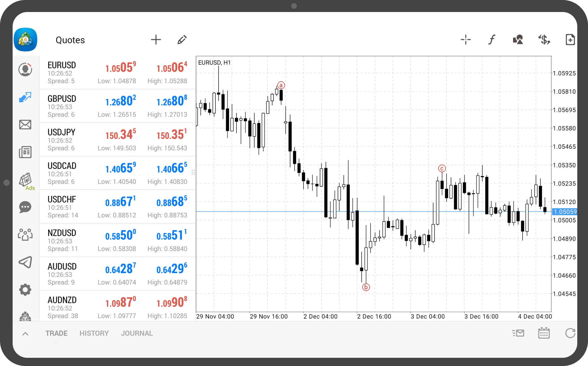Click the current price label 1.05059
The width and height of the screenshot is (588, 366).
[x=565, y=212]
